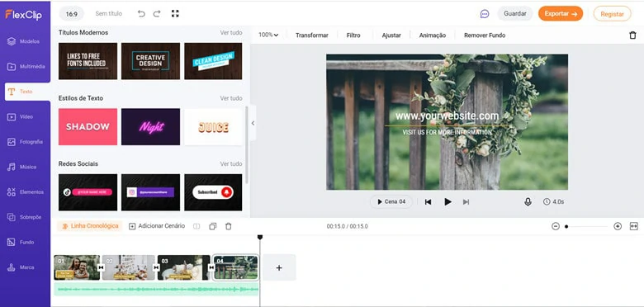
Task: Choose the Juice text style
Action: tap(213, 127)
